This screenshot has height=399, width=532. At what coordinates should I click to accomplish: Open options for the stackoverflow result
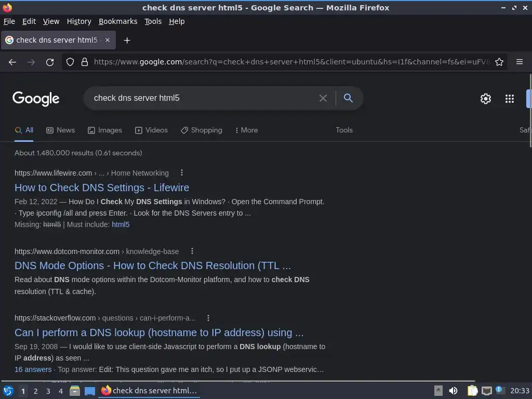[x=208, y=318]
